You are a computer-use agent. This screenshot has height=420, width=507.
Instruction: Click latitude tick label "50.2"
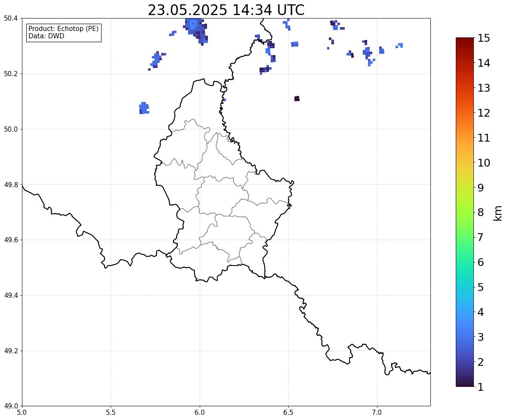click(11, 74)
